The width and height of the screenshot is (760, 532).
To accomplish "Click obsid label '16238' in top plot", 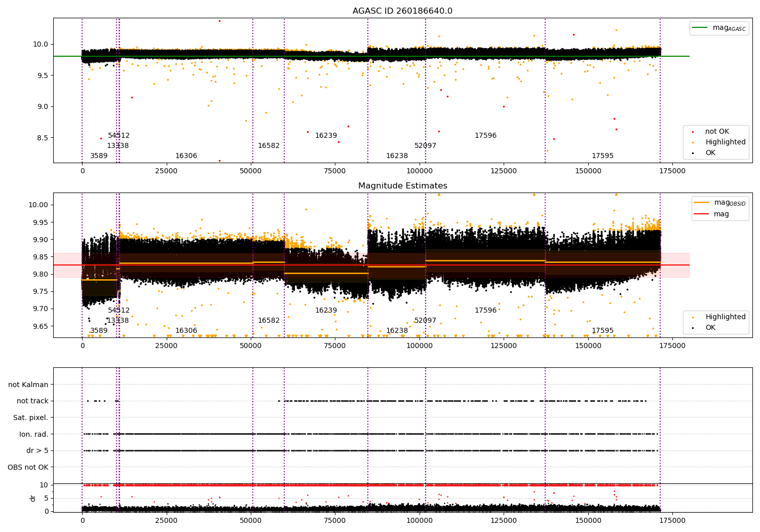I will 397,156.
